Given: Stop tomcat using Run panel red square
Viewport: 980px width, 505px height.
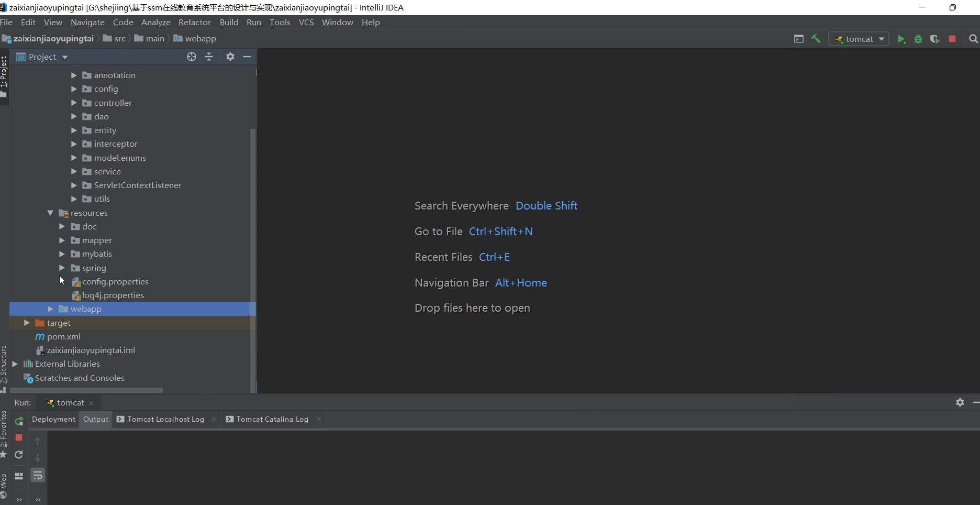Looking at the screenshot, I should tap(19, 437).
